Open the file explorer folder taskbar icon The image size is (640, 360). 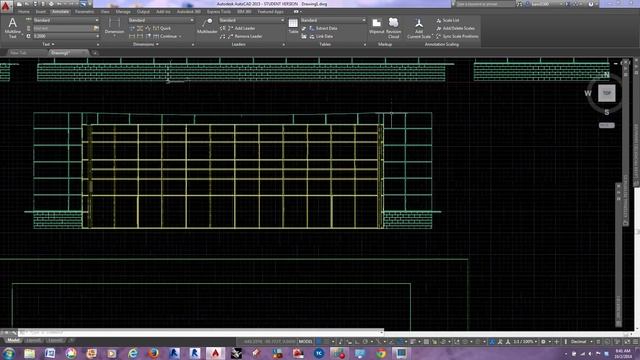click(x=29, y=353)
